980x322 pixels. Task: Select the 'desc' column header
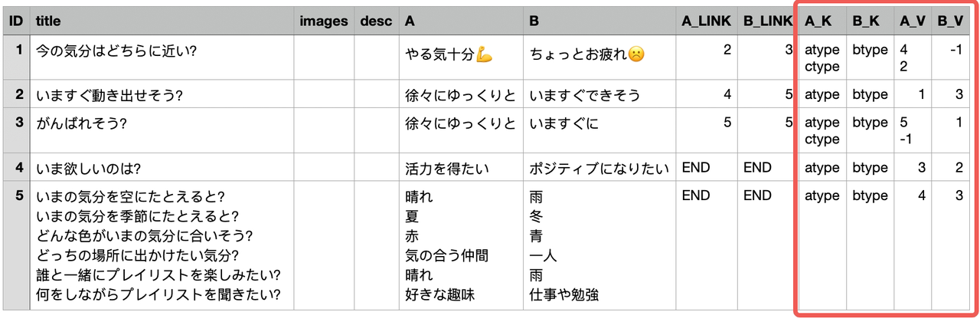coord(376,21)
